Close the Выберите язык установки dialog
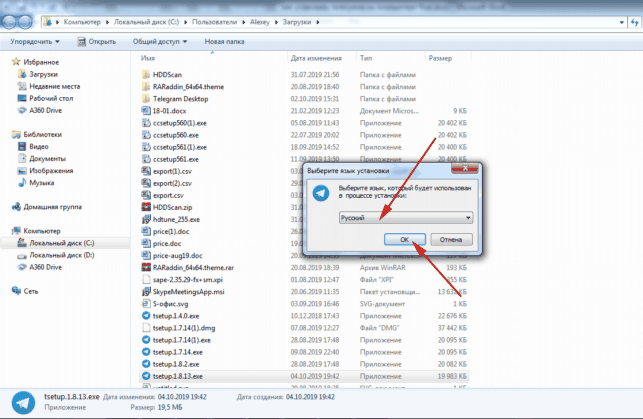Viewport: 643px width, 419px height. [x=465, y=168]
